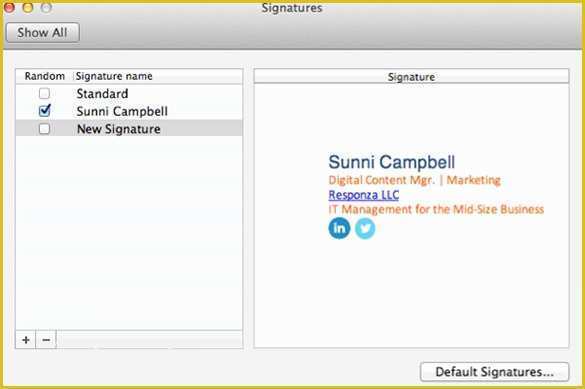Enable Random checkbox for Standard signature
Screen dimensions: 585x389
tap(44, 93)
